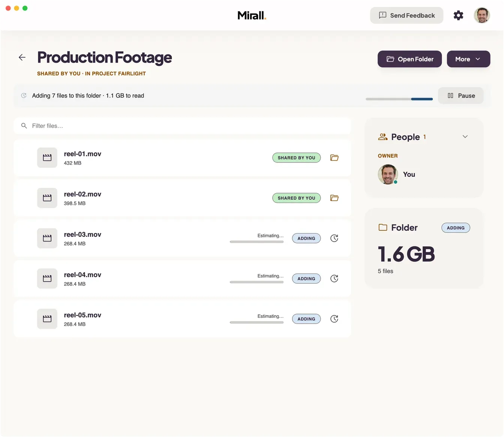504x437 pixels.
Task: Open the More dropdown menu
Action: 468,59
